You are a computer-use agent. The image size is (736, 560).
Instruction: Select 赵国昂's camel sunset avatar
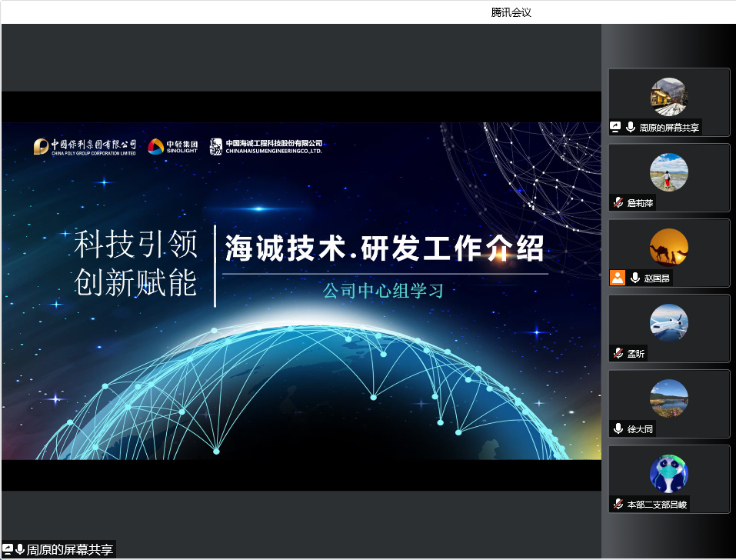tap(668, 248)
